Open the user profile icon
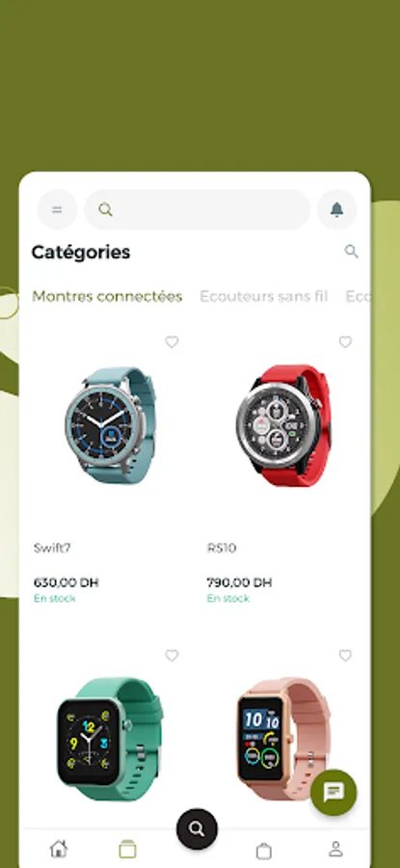Image resolution: width=400 pixels, height=868 pixels. tap(335, 849)
